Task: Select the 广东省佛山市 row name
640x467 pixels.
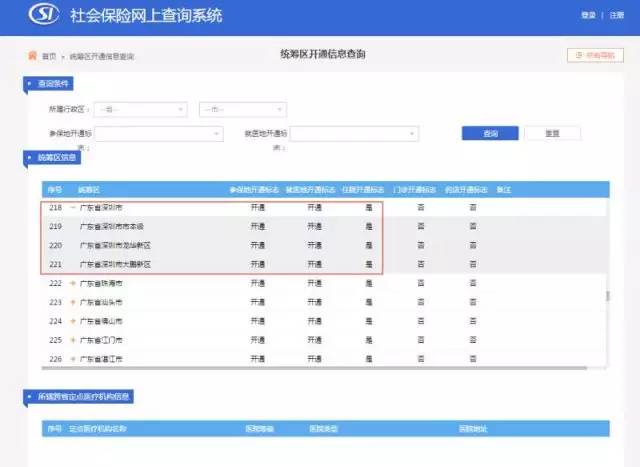Action: pyautogui.click(x=101, y=321)
